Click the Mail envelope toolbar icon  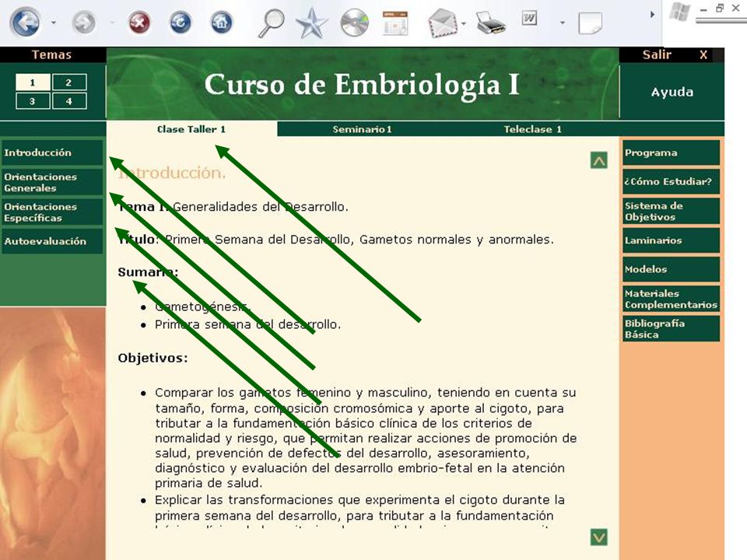pos(443,23)
